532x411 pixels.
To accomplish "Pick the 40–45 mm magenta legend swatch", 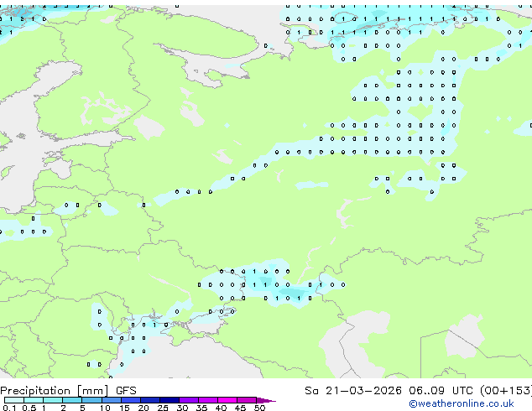I will click(227, 400).
